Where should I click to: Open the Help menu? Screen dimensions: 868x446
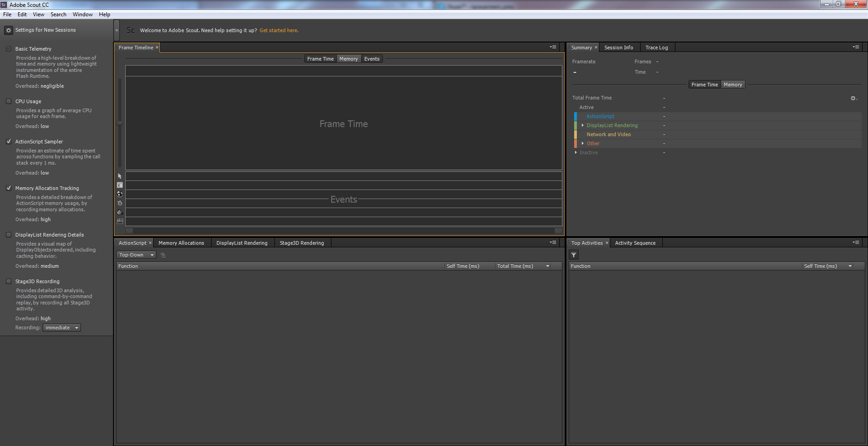(104, 14)
